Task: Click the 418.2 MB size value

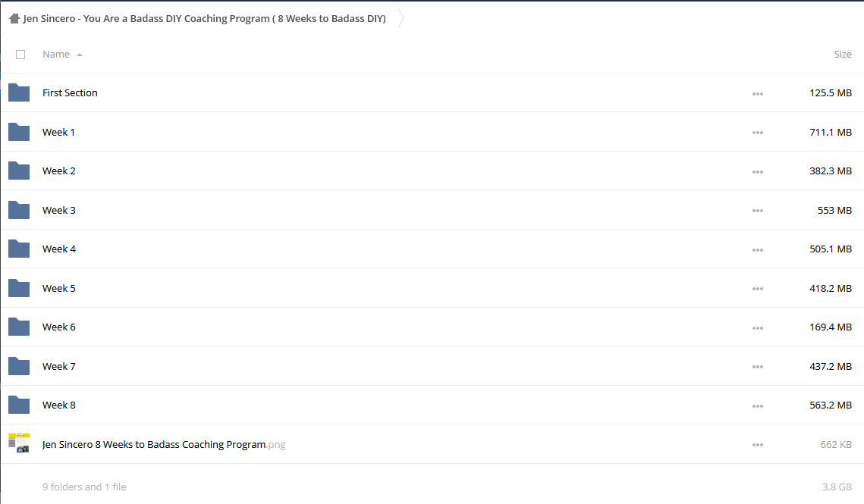Action: pos(831,288)
